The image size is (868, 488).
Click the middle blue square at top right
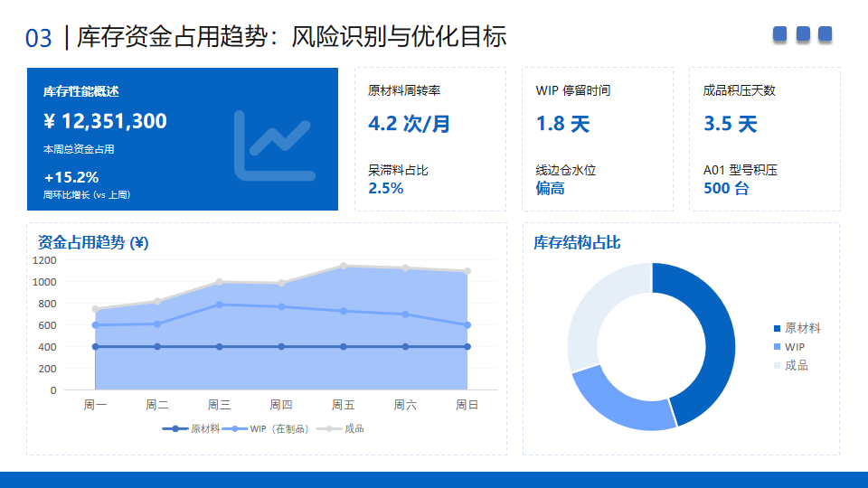tap(803, 34)
